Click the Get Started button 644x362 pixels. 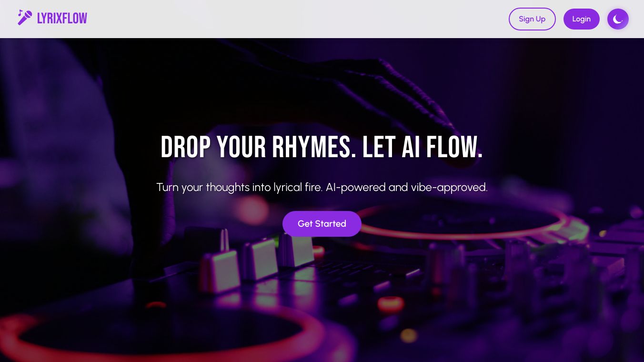pyautogui.click(x=322, y=224)
